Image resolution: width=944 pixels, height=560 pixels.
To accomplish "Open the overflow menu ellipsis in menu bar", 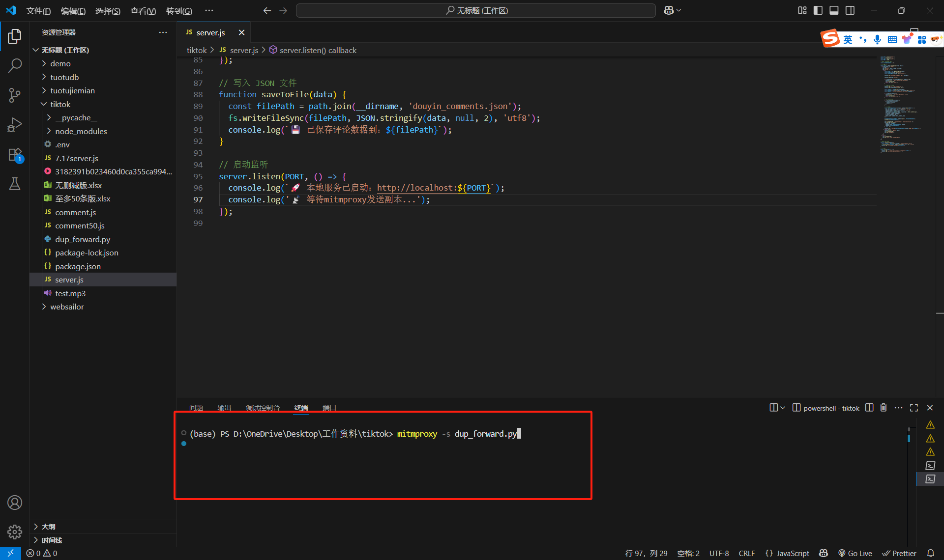I will (x=209, y=10).
